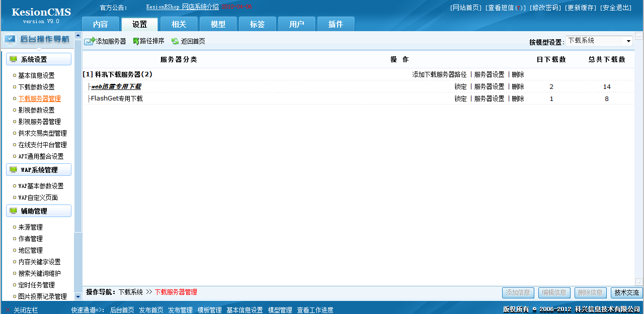Click 网站首页 in the top bar
644x314 pixels.
pyautogui.click(x=465, y=8)
